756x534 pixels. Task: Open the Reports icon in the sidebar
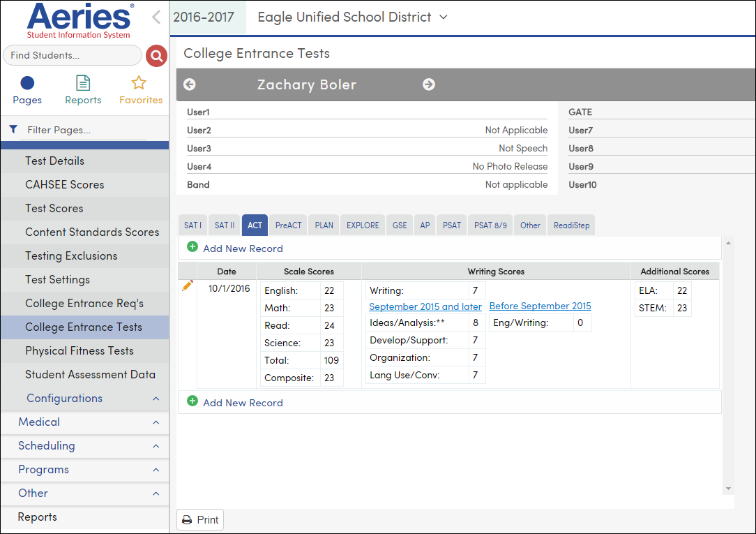pyautogui.click(x=82, y=90)
